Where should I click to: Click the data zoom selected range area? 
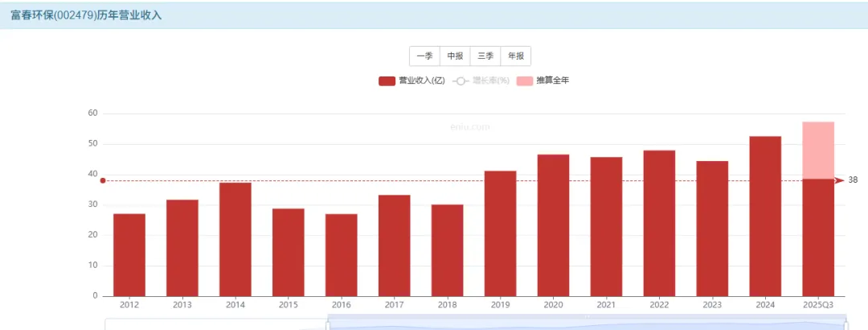(x=587, y=324)
